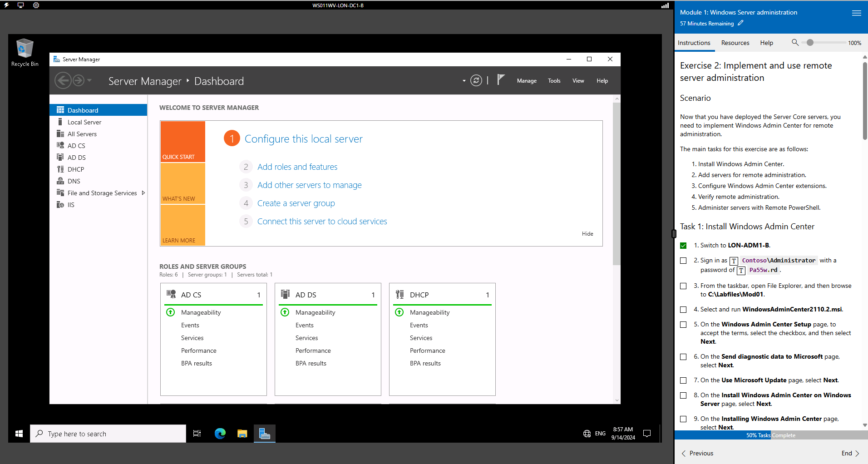This screenshot has height=464, width=868.
Task: Open the navigation history dropdown arrow
Action: coord(89,80)
